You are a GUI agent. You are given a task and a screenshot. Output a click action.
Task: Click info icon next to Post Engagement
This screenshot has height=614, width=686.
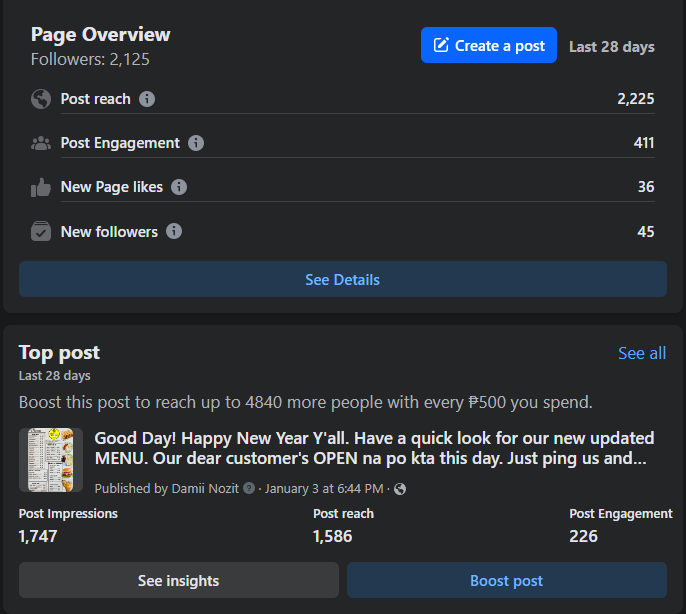(196, 143)
